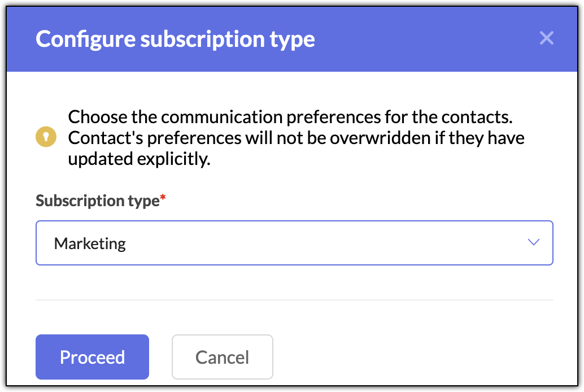Open the Subscription type combo box
Image resolution: width=584 pixels, height=392 pixels.
pos(294,243)
